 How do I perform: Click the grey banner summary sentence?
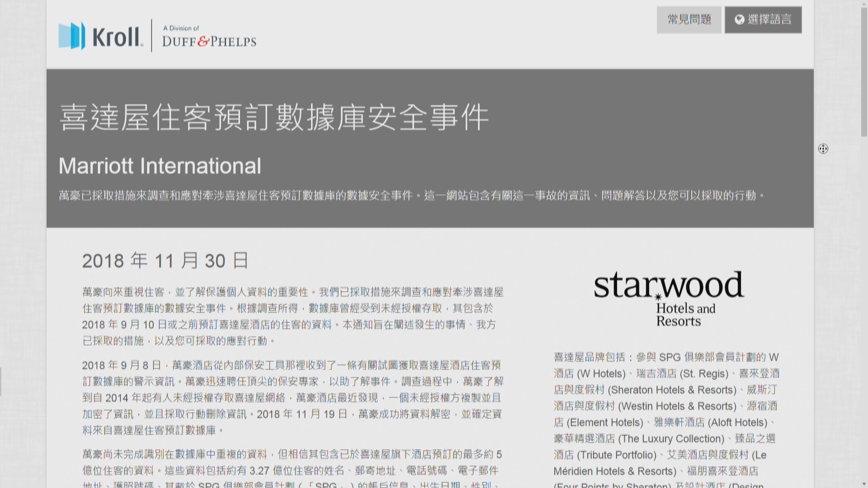coord(411,195)
